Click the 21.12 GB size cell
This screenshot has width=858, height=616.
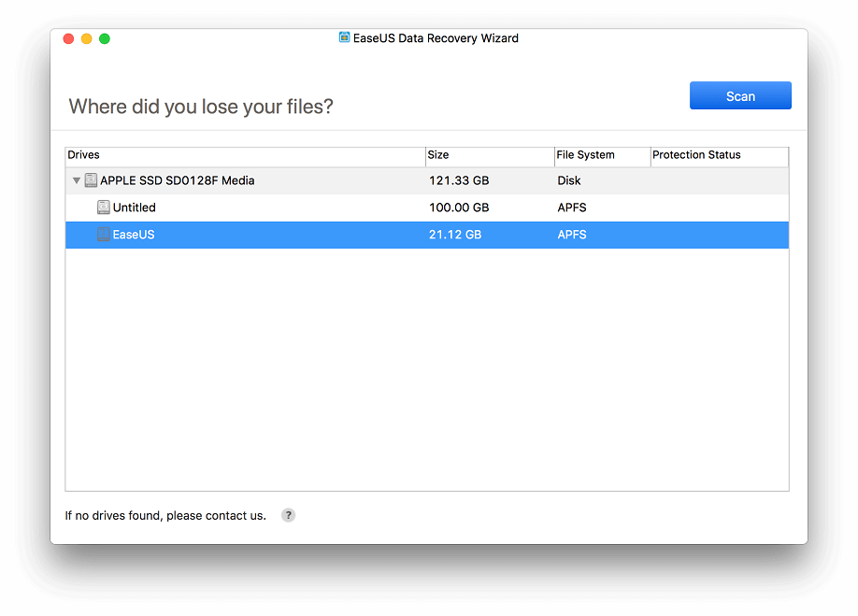pos(455,235)
